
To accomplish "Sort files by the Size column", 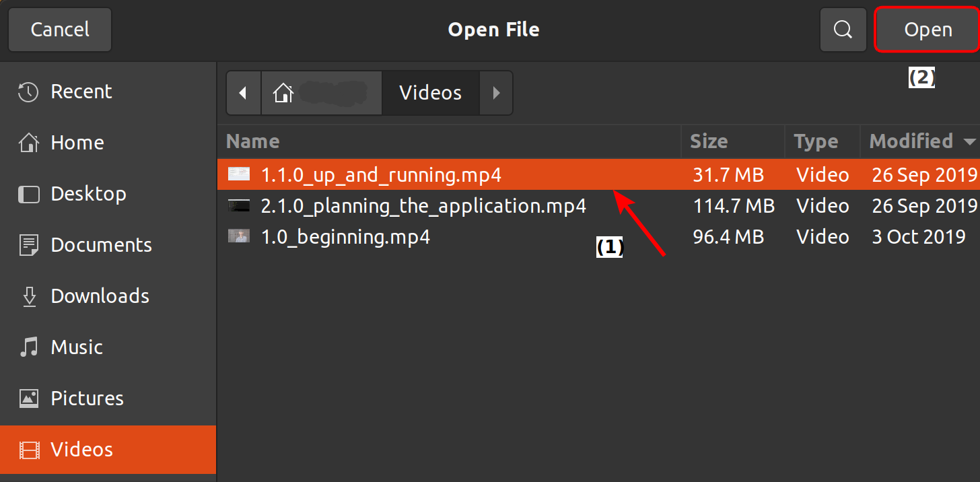I will 709,141.
